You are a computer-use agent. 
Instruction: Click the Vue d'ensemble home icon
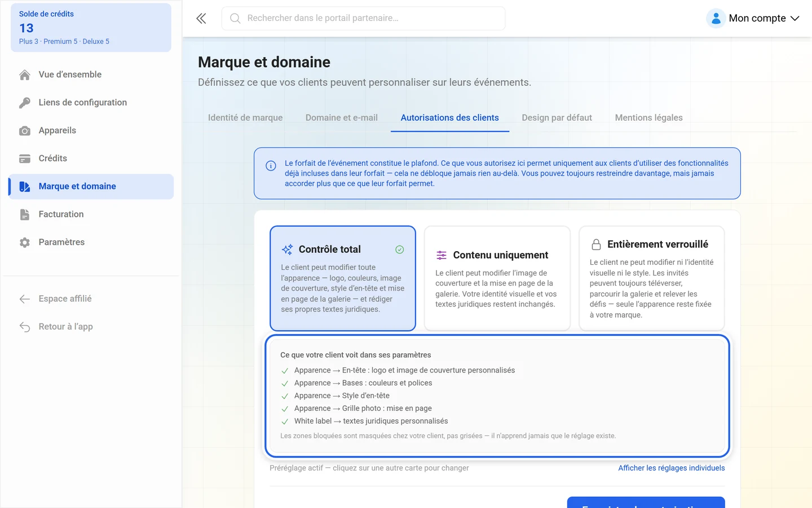coord(25,75)
